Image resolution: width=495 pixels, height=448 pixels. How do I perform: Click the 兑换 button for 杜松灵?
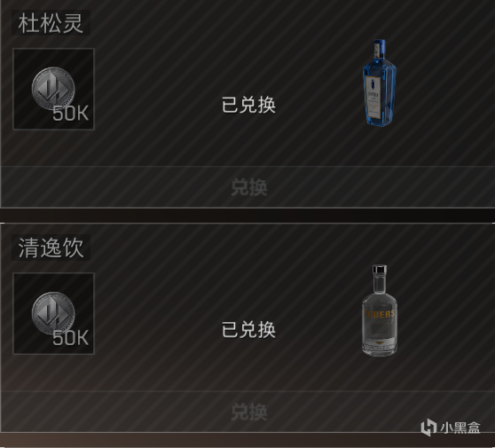(x=249, y=187)
